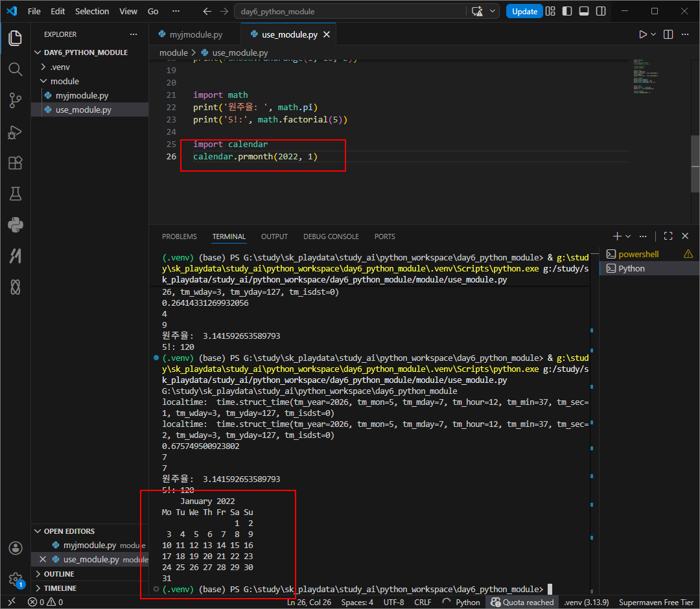This screenshot has width=700, height=609.
Task: Open the atom-shaped extension icon in activity bar
Action: click(x=15, y=287)
